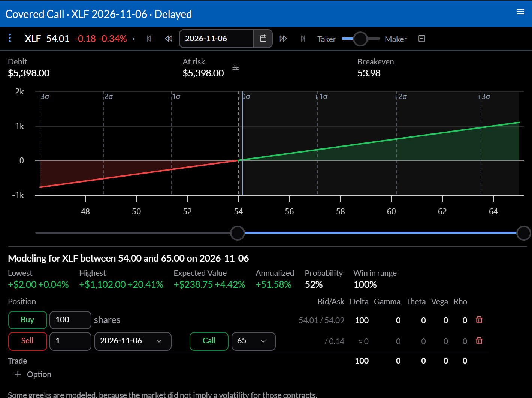Viewport: 532px width, 398px height.
Task: Delete the 65 call option leg
Action: pos(479,341)
